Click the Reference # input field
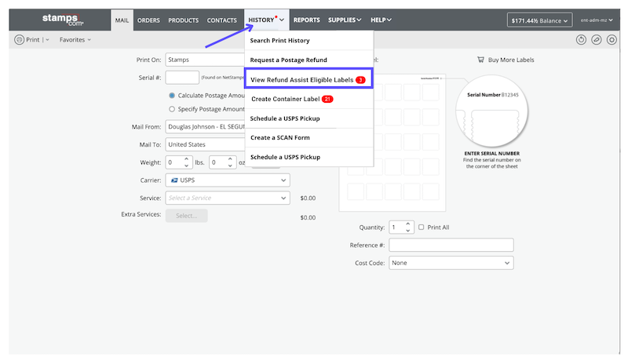Viewport: 628px width, 364px height. click(451, 245)
